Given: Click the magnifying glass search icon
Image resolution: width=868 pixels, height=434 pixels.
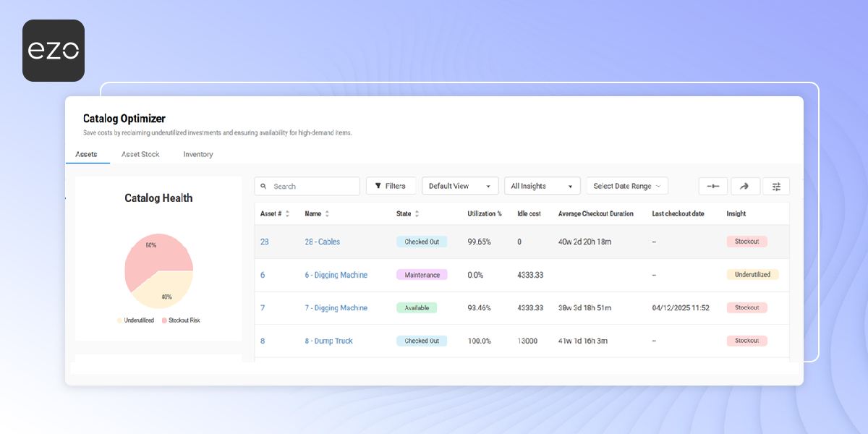Looking at the screenshot, I should (265, 186).
